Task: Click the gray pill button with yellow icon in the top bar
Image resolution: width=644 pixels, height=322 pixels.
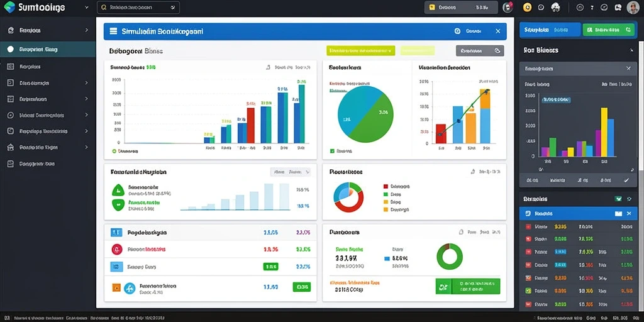Action: click(461, 8)
